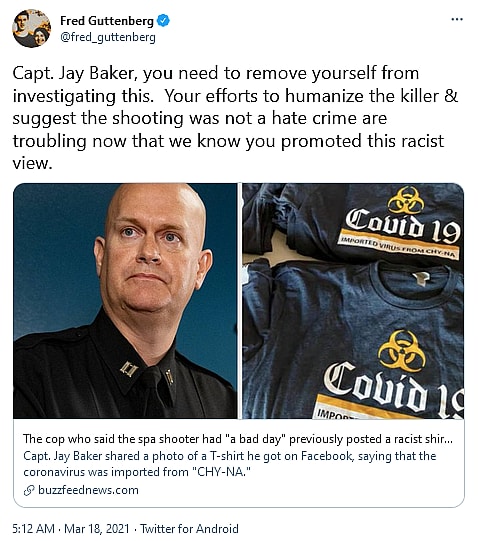Click the Twitter for Android source label
This screenshot has width=478, height=541.
189,529
